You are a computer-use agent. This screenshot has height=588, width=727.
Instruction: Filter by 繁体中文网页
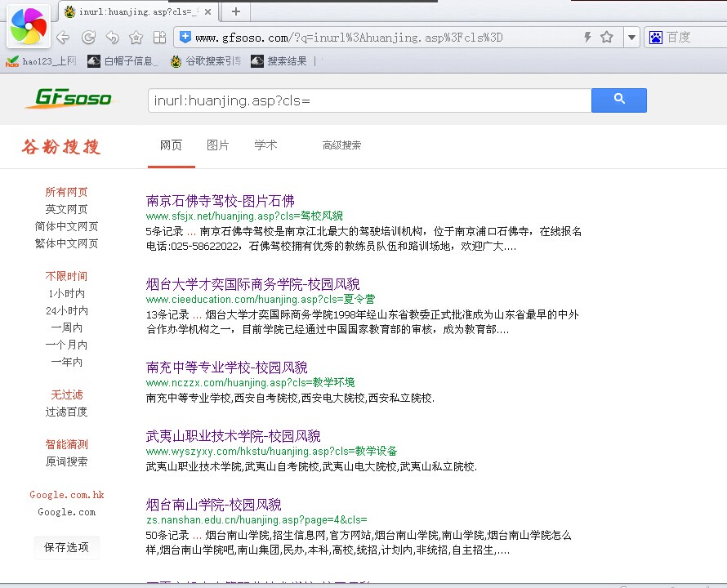[66, 243]
